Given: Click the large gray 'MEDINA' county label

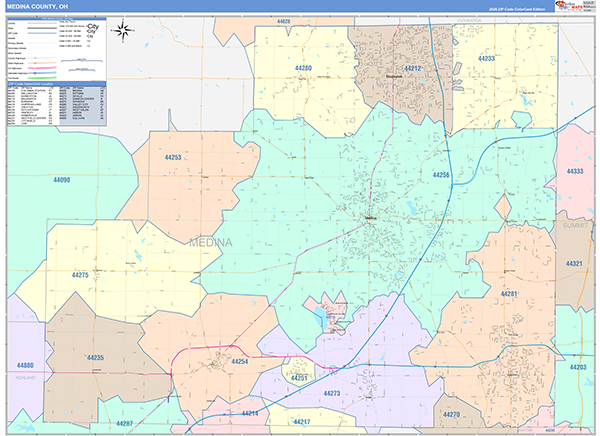Looking at the screenshot, I should point(210,242).
